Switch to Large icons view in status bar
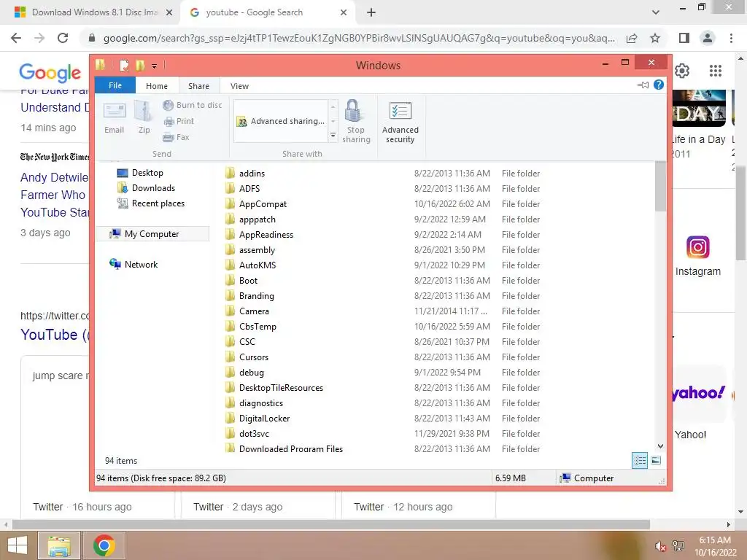The width and height of the screenshot is (747, 560). [x=656, y=460]
